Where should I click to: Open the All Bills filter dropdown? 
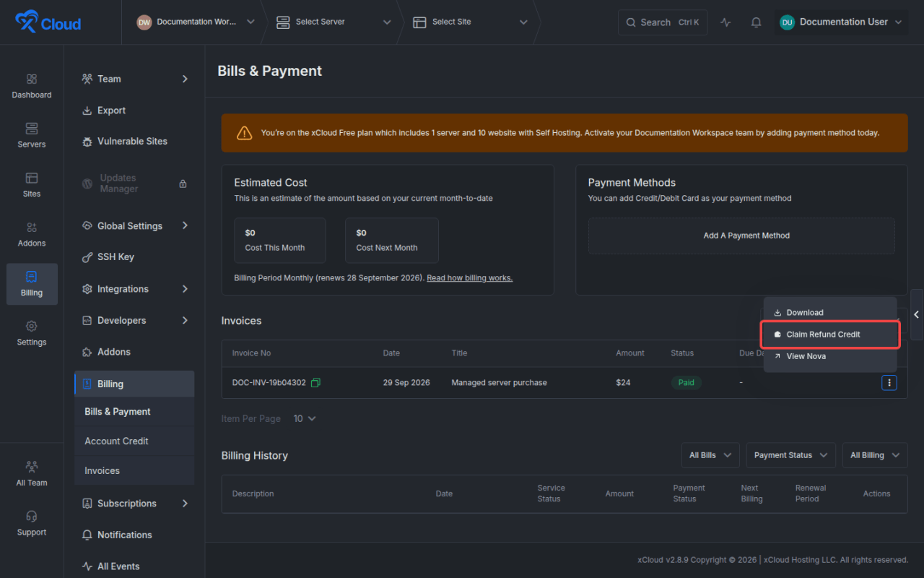tap(710, 455)
